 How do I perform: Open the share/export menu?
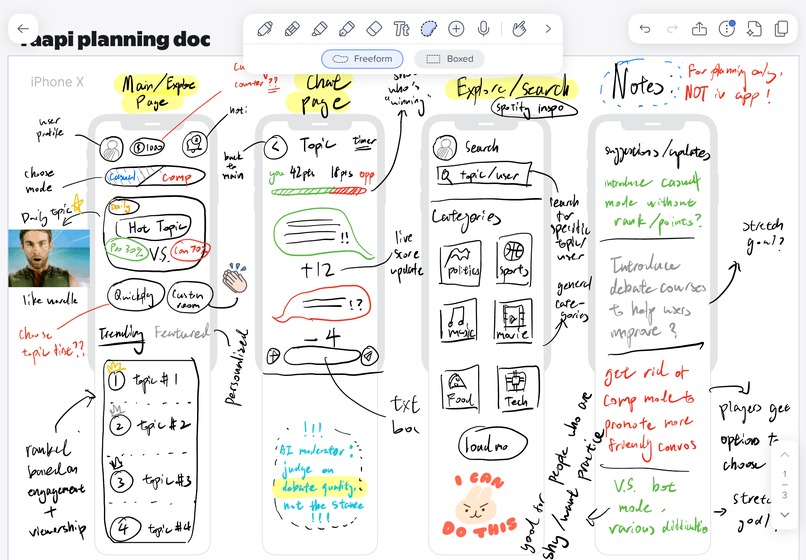(x=699, y=29)
